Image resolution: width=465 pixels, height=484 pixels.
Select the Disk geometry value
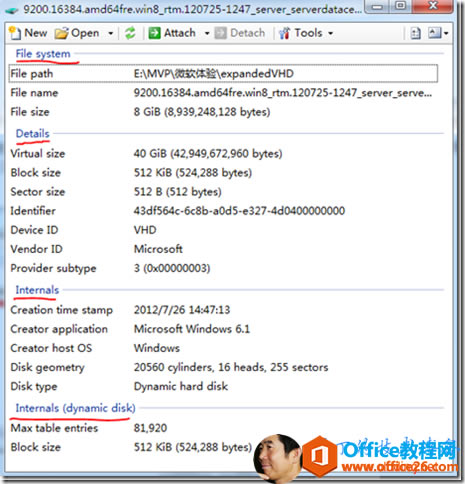pyautogui.click(x=231, y=367)
